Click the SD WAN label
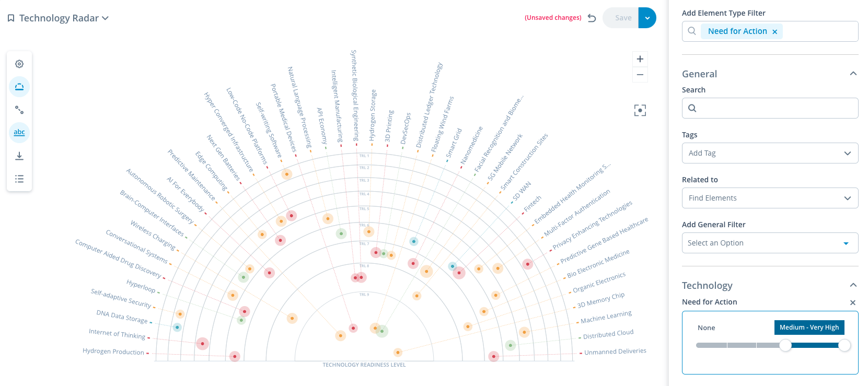This screenshot has height=386, width=868. tap(522, 191)
